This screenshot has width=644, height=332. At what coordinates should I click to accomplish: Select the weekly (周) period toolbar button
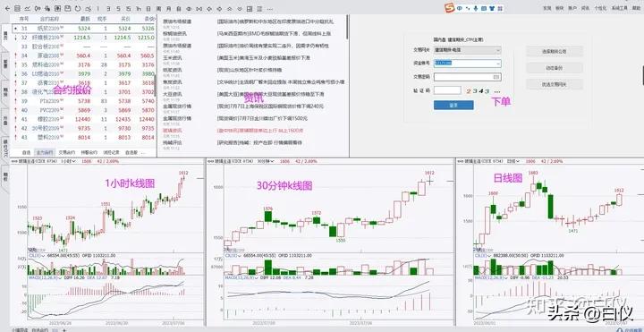158,9
